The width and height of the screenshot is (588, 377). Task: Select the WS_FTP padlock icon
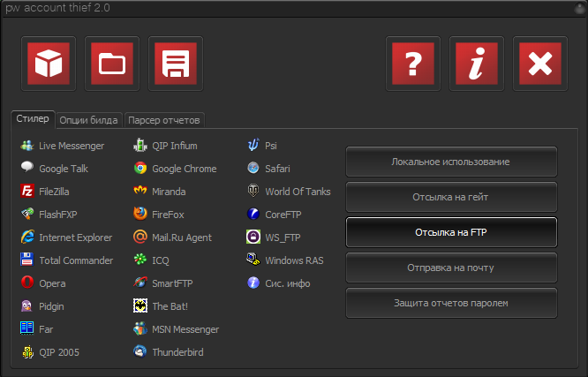point(253,237)
